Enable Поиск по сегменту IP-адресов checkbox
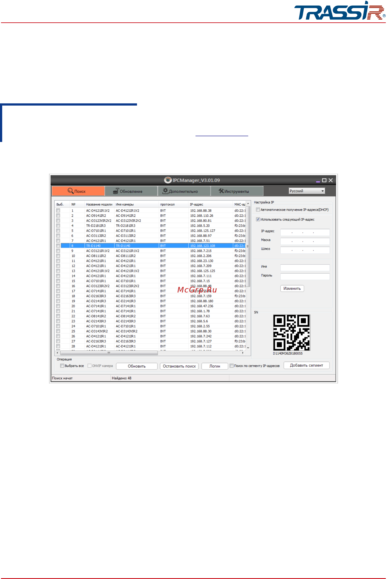The width and height of the screenshot is (392, 579). click(232, 365)
